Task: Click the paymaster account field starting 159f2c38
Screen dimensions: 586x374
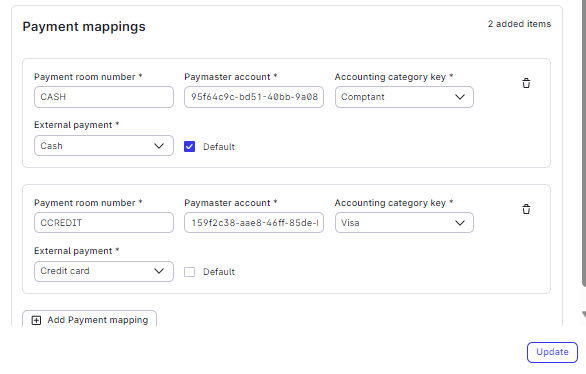Action: tap(254, 223)
